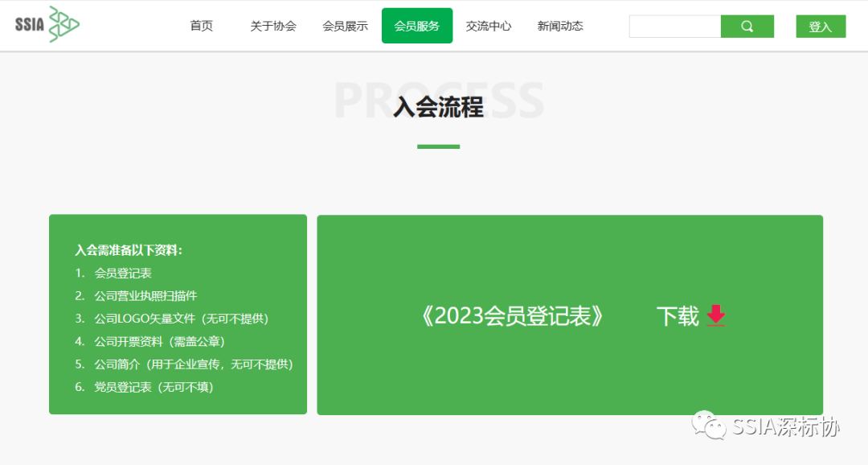
Task: Open the 会员展示 menu
Action: coord(344,25)
